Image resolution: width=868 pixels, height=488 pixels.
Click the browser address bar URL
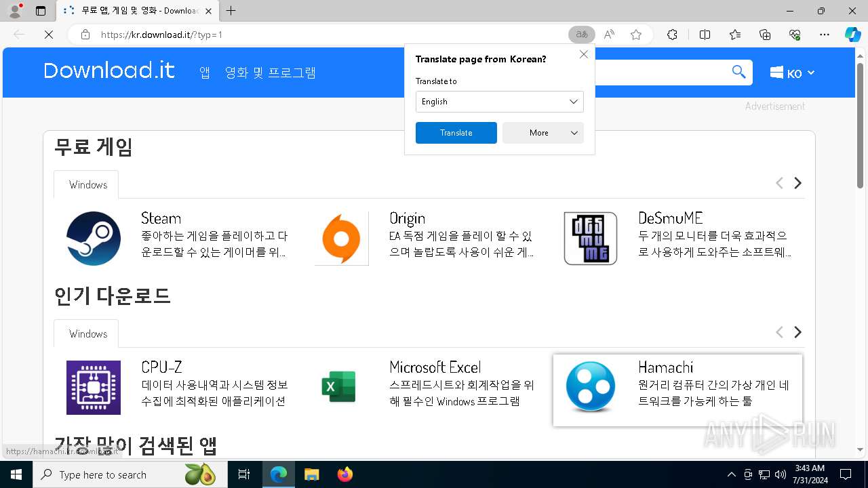point(161,35)
